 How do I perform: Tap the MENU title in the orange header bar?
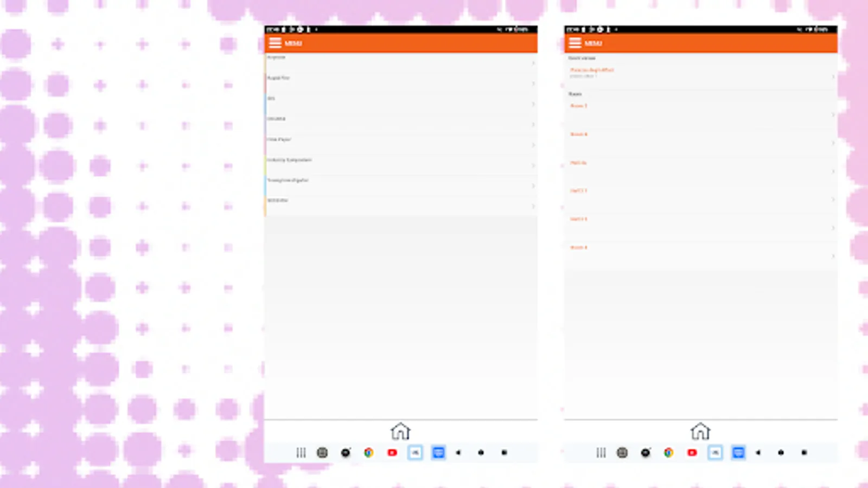click(x=293, y=43)
